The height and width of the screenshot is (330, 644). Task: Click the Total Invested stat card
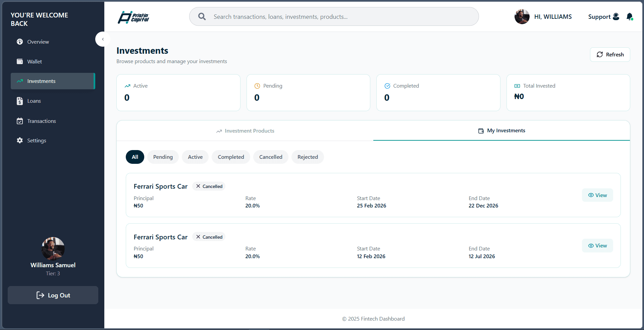pyautogui.click(x=568, y=93)
